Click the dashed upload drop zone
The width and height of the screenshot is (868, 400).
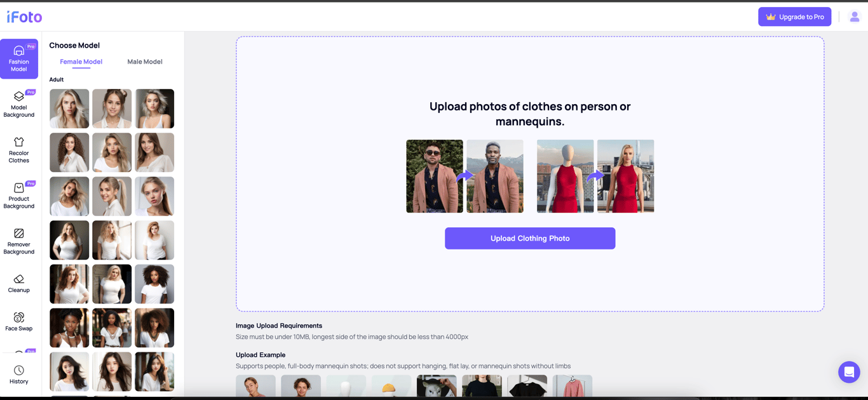click(530, 174)
